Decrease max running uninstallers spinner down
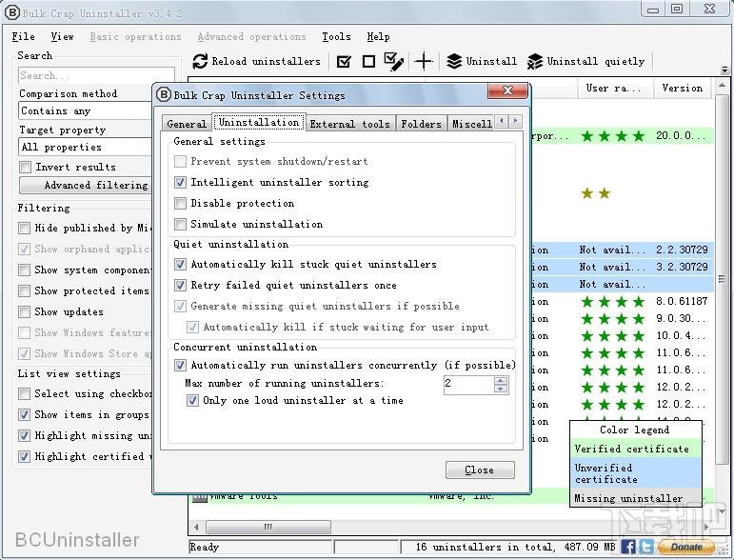 click(501, 389)
